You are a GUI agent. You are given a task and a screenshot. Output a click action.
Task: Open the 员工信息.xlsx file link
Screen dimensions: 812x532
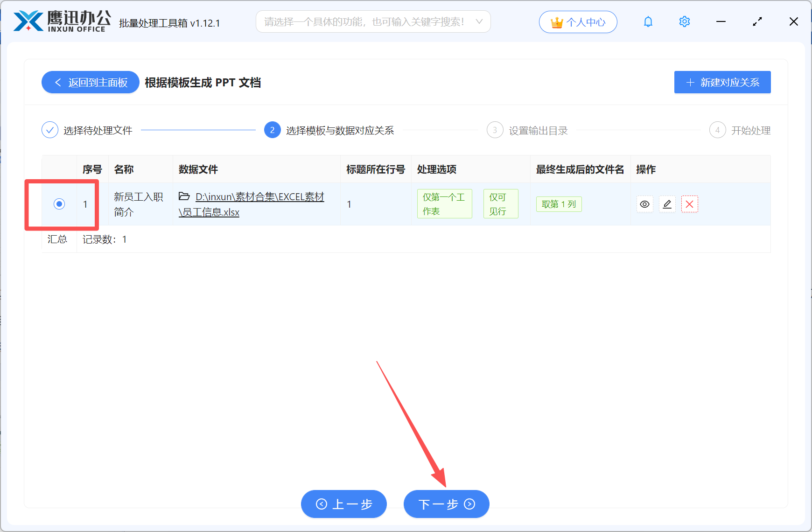tap(209, 212)
